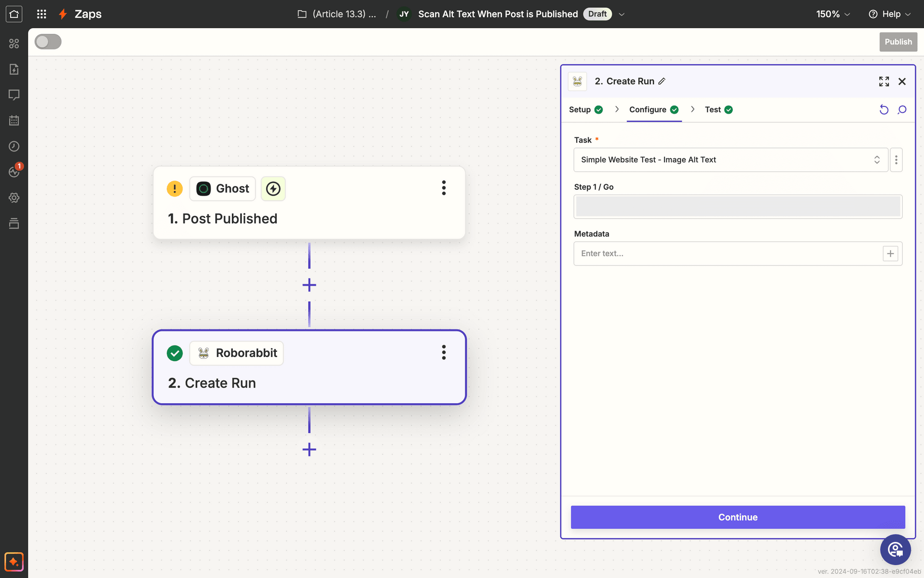Open the support chat bubble
The width and height of the screenshot is (924, 578).
[x=895, y=549]
